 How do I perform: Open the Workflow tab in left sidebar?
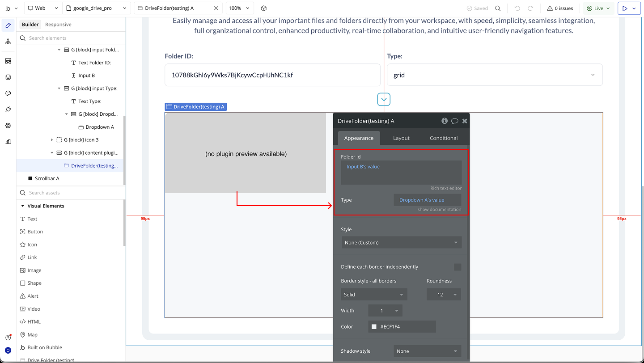pos(8,42)
